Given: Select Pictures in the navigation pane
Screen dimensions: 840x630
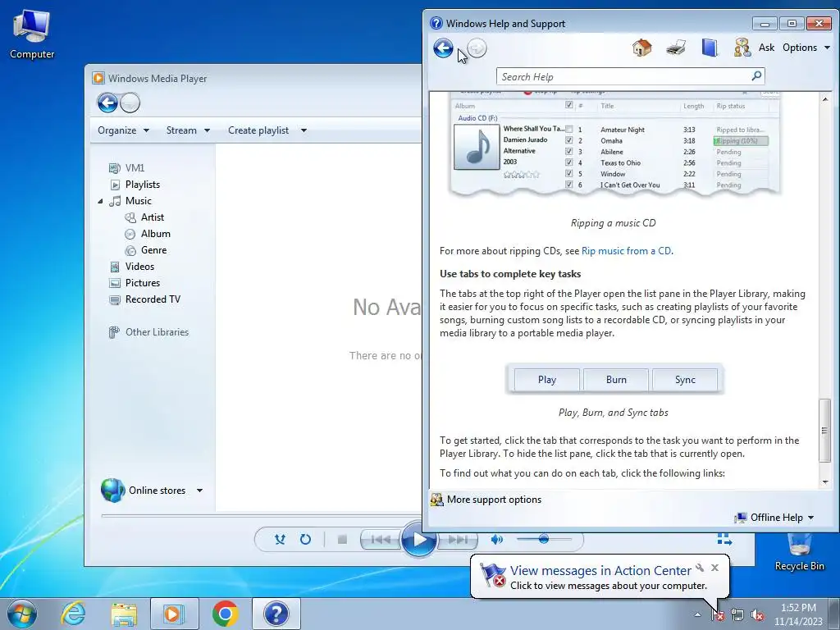Looking at the screenshot, I should coord(135,283).
